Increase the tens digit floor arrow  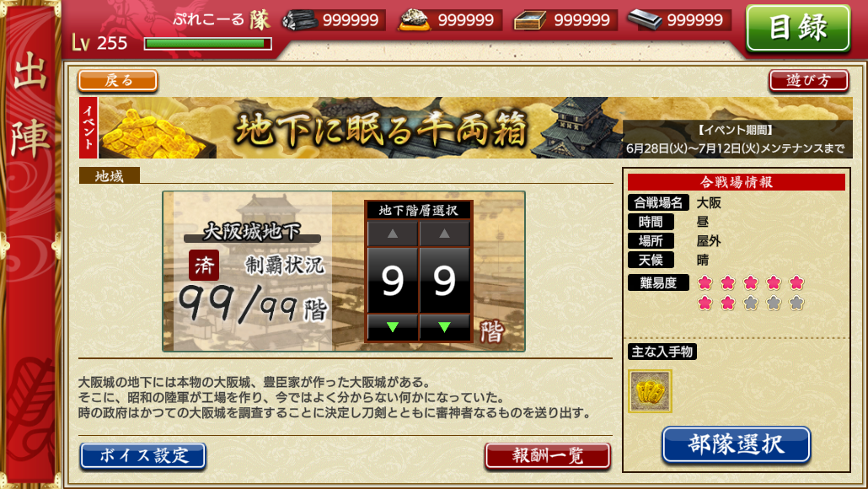pyautogui.click(x=393, y=234)
